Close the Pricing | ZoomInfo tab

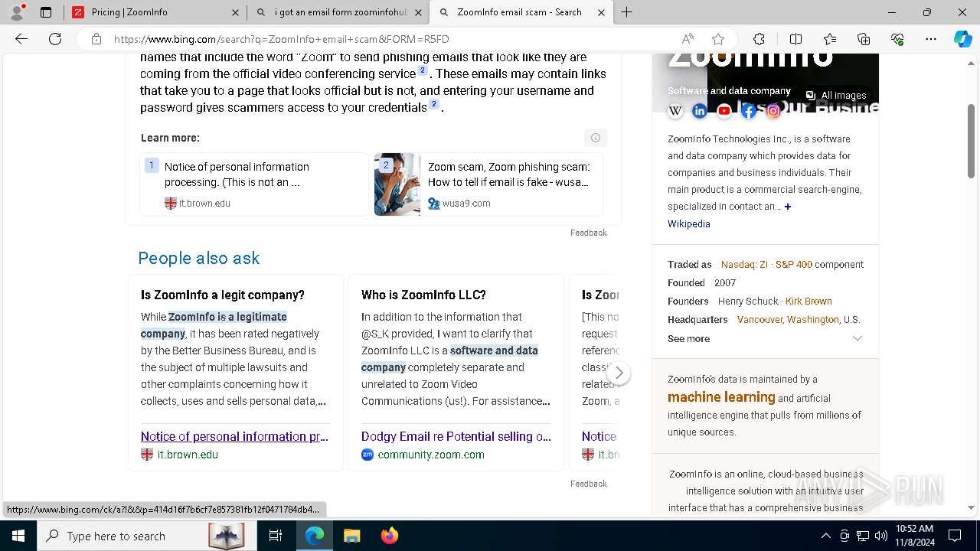pos(235,12)
